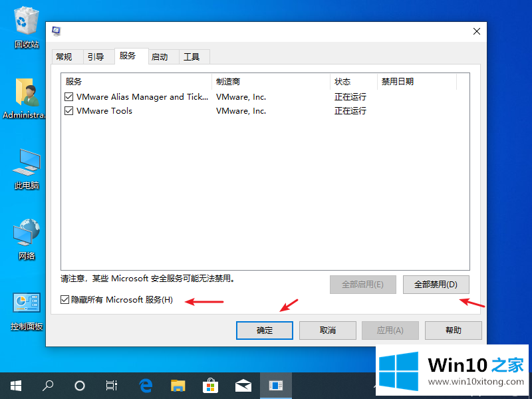
Task: Close the system configuration dialog
Action: point(476,31)
